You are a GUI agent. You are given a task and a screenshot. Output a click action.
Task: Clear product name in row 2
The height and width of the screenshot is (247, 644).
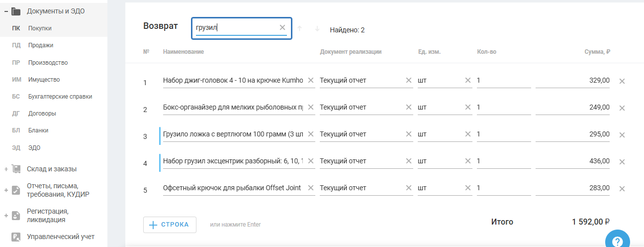coord(311,107)
